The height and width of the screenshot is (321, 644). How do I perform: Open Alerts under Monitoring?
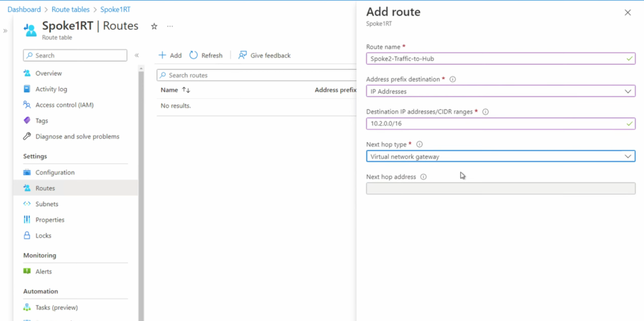tap(43, 271)
